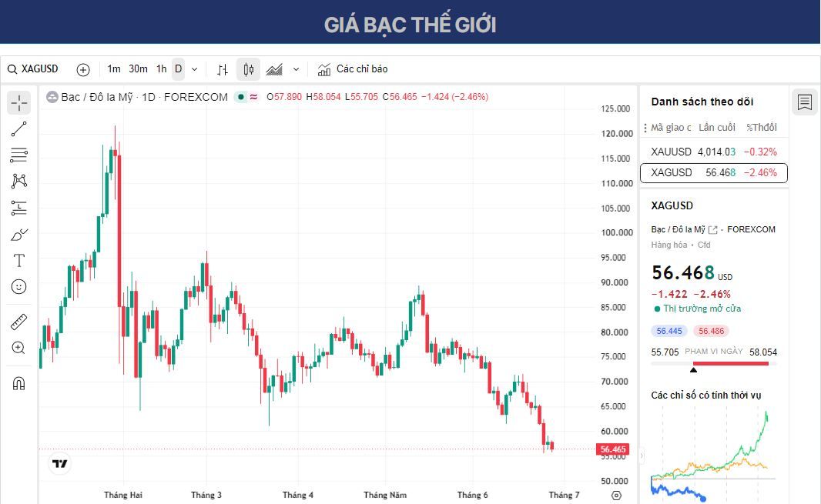The width and height of the screenshot is (821, 504).
Task: Toggle the magnet snap mode
Action: click(x=18, y=384)
